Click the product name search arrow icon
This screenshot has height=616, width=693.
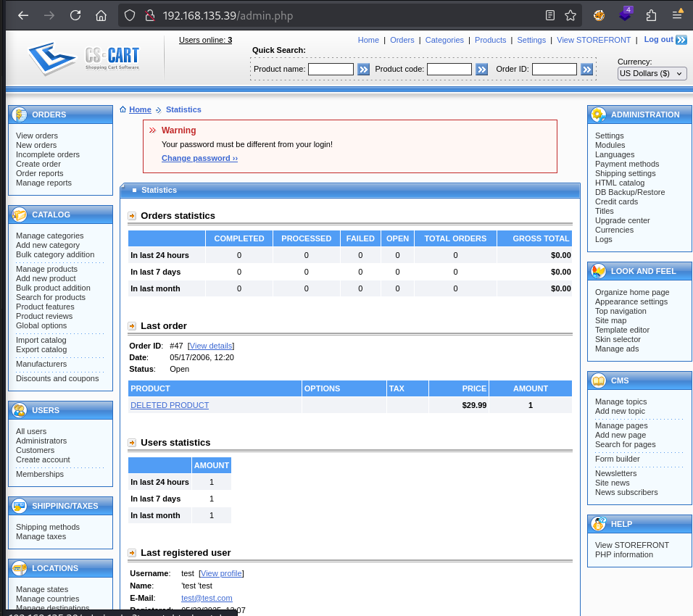point(363,70)
